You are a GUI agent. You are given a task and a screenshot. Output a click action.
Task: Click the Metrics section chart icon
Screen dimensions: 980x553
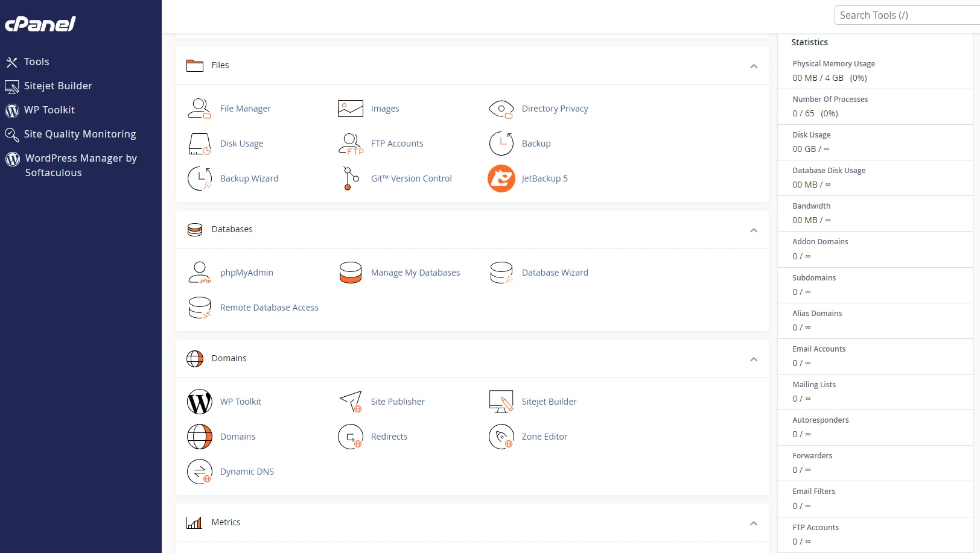(x=194, y=522)
